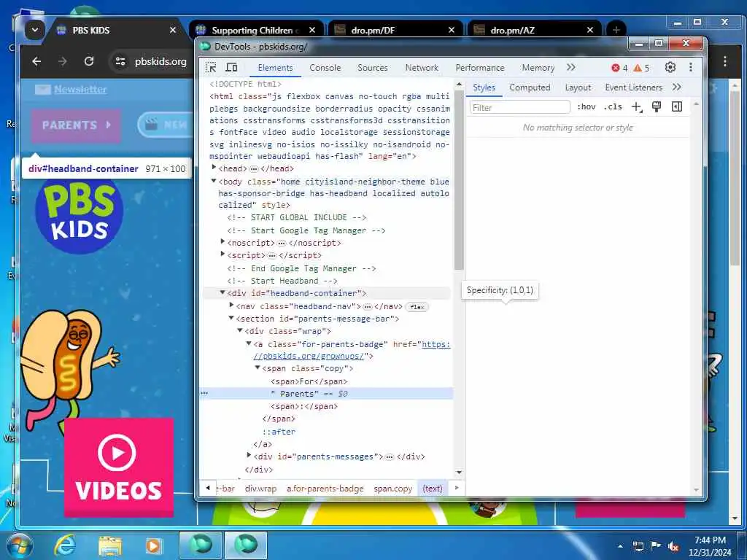Image resolution: width=747 pixels, height=560 pixels.
Task: Switch to the Network panel tab
Action: point(422,68)
